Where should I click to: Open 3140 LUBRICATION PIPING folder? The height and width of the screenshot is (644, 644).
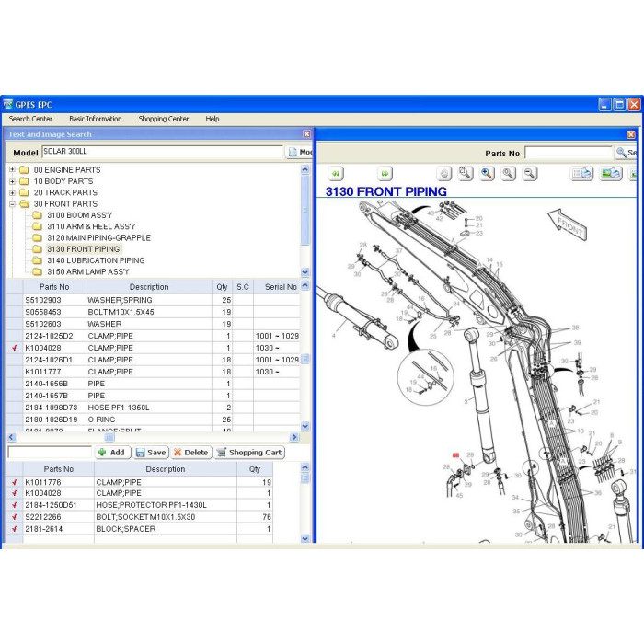tap(96, 260)
